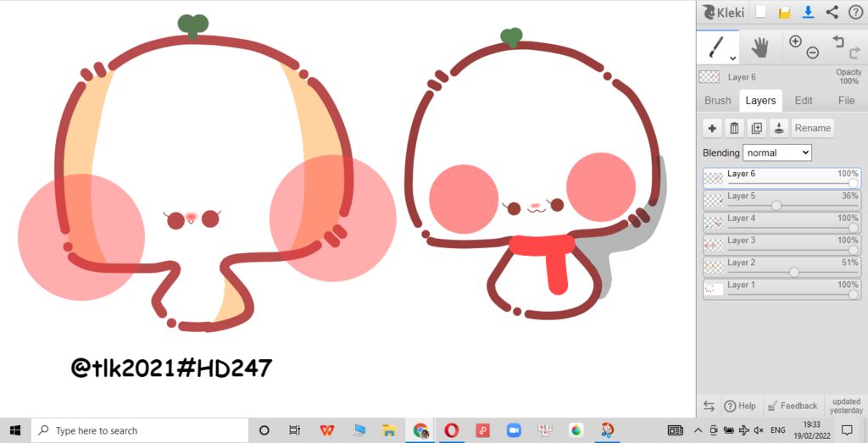Open Snipping Tool on taskbar
Screen dimensions: 868x443
tap(609, 430)
